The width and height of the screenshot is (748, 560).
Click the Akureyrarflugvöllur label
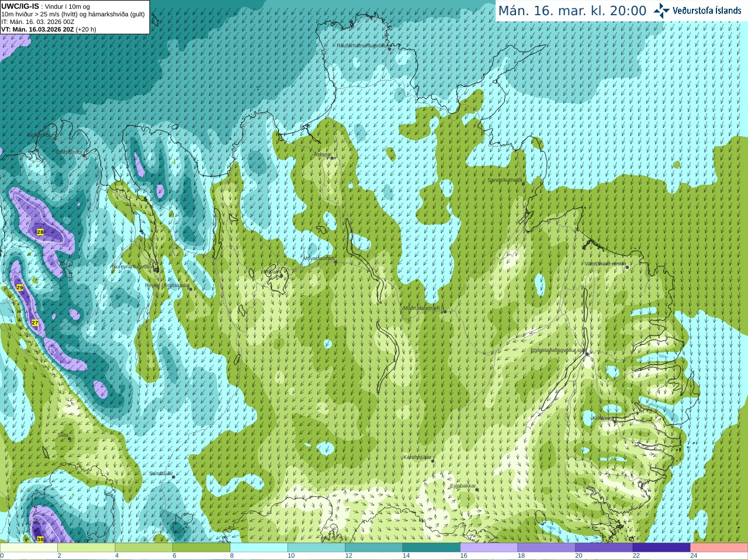tap(133, 267)
